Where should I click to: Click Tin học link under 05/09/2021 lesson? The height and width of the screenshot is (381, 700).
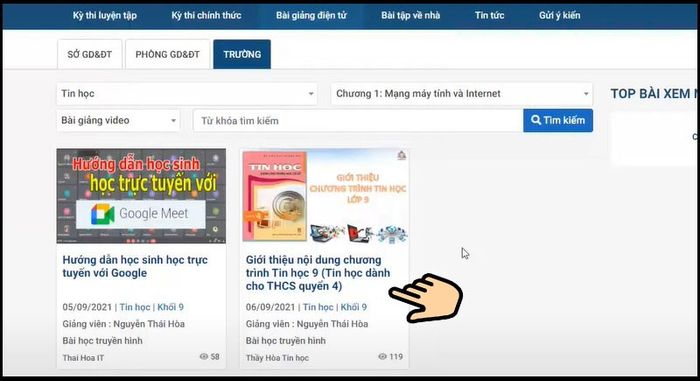[135, 307]
